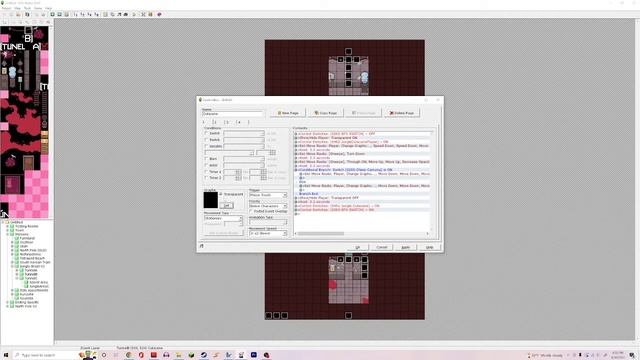The image size is (640, 360).
Task: Click the Set graphic button
Action: [x=227, y=205]
